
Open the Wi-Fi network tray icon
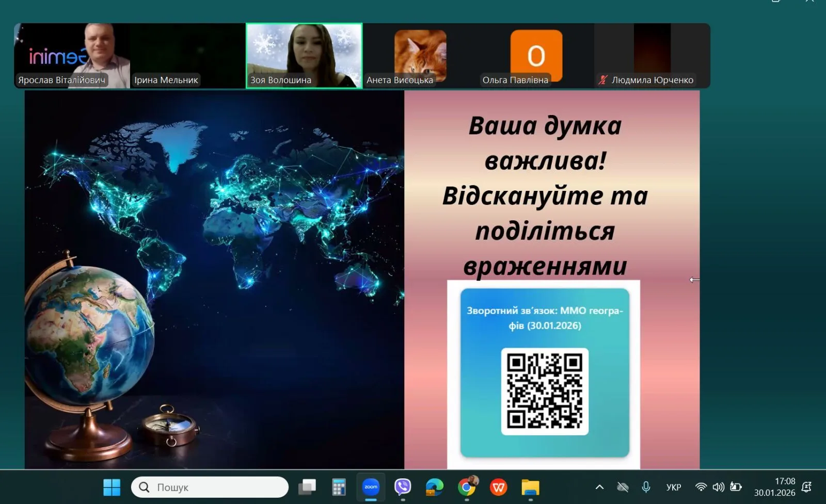tap(701, 487)
